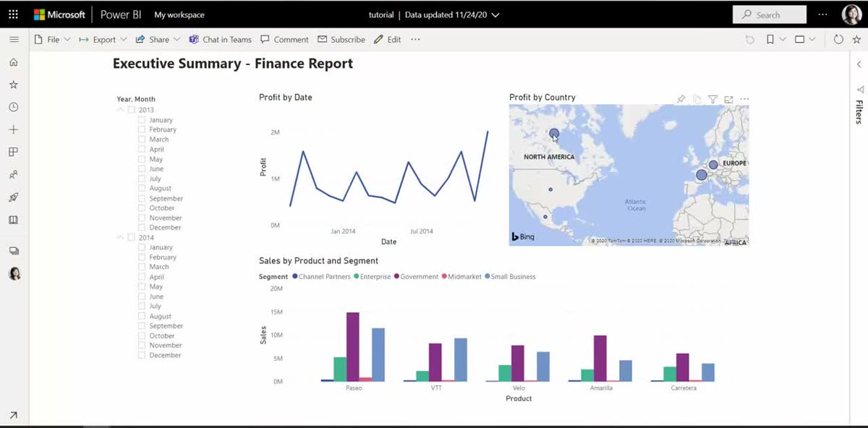Click the Bing logo on map
Screen dimensions: 868x428
pos(523,236)
